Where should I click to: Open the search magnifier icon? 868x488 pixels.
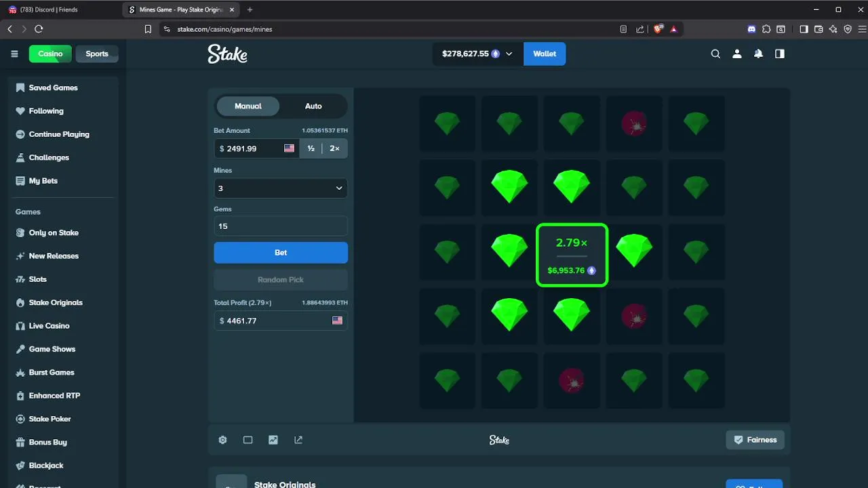[x=715, y=54]
